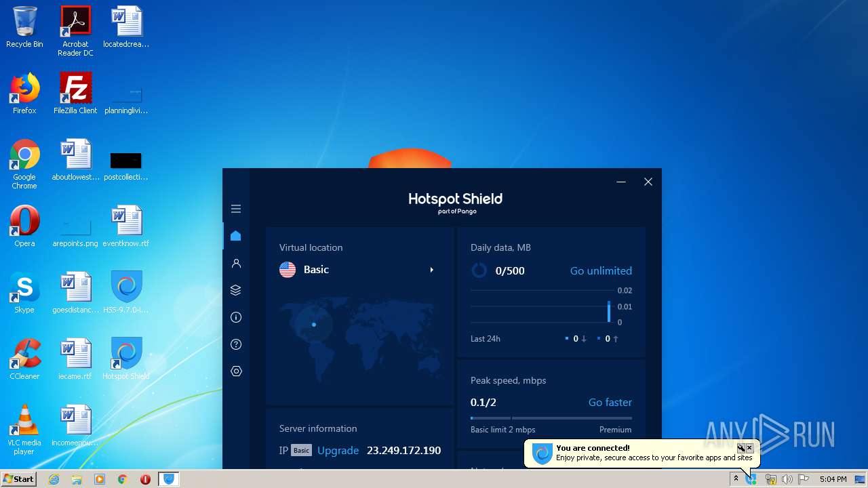Select the eventknow.rtf desktop file
868x488 pixels.
126,226
